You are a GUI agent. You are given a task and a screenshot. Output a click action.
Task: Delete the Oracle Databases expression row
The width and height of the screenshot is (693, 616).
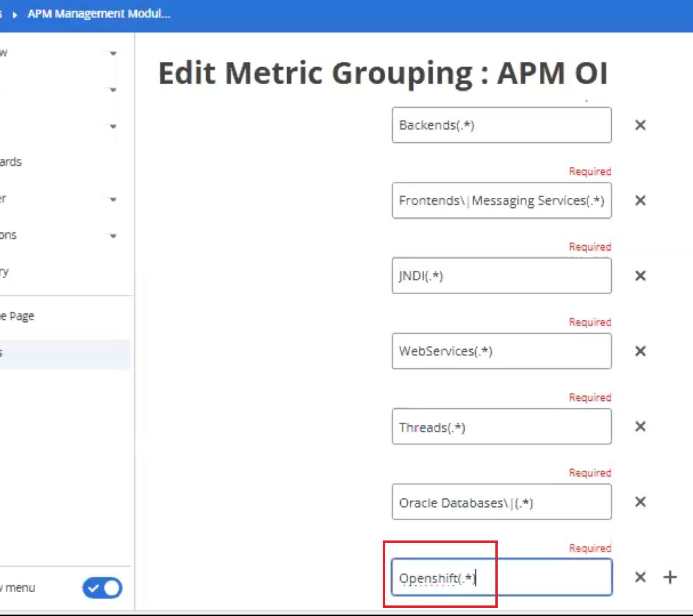[640, 502]
